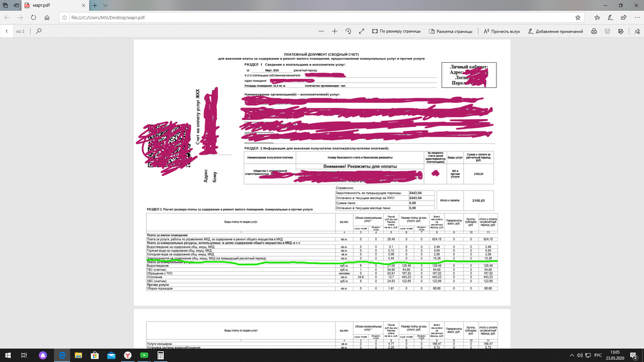Open the Mail app from taskbar
The width and height of the screenshot is (644, 362).
pos(111,355)
